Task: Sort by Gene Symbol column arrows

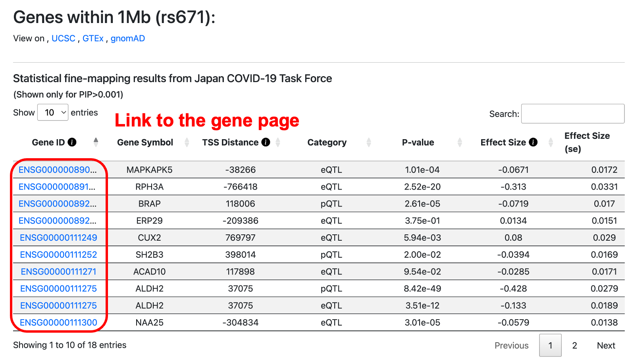Action: point(187,142)
